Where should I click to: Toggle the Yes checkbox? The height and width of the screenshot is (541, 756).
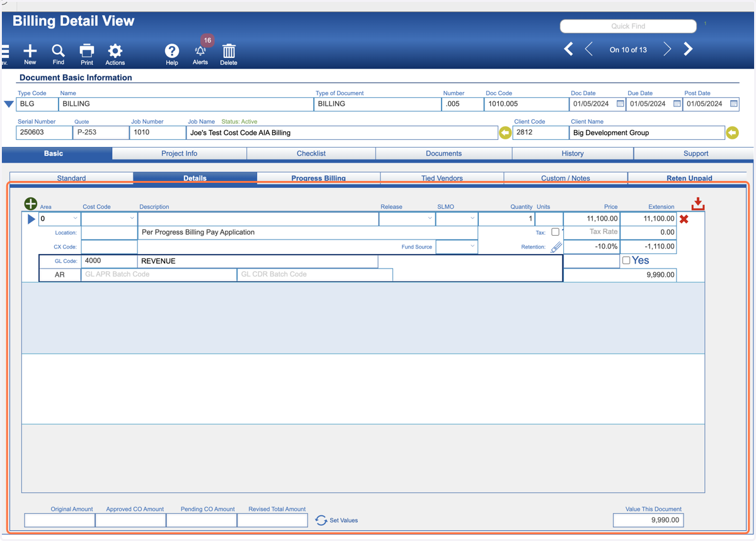[626, 260]
